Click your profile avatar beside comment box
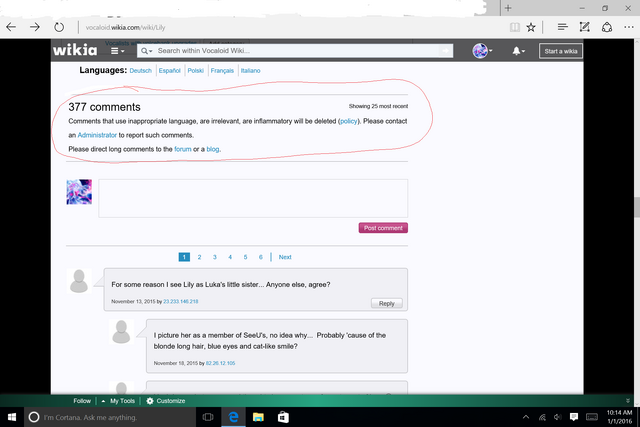Viewport: 640px width, 427px height. [x=79, y=192]
